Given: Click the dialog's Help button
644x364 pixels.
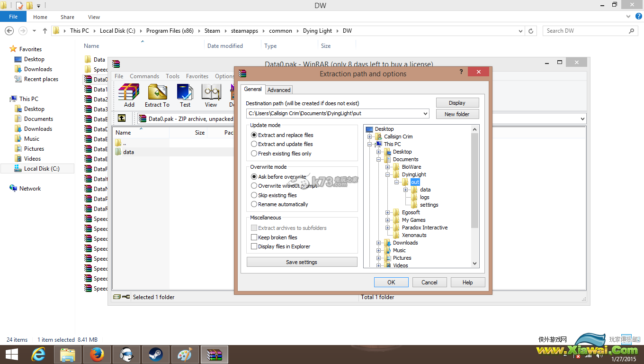Looking at the screenshot, I should [467, 282].
